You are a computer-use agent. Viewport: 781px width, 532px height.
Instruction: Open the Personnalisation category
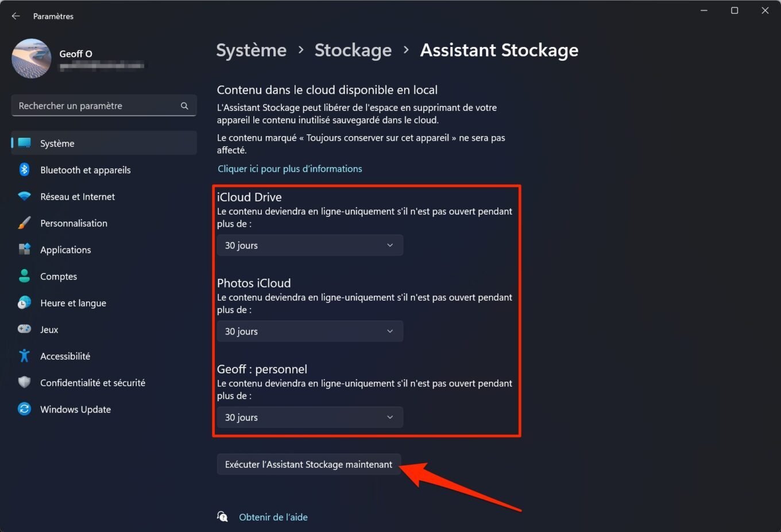(104, 223)
